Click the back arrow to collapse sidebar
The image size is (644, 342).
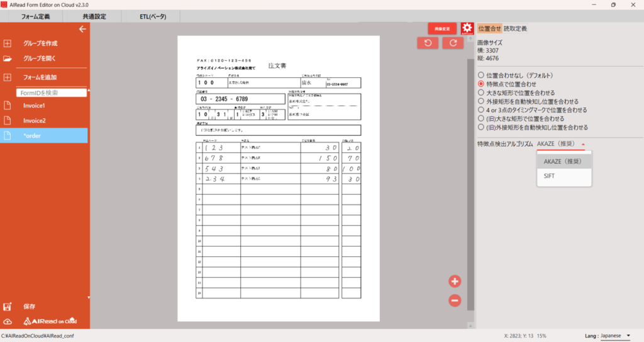(82, 29)
